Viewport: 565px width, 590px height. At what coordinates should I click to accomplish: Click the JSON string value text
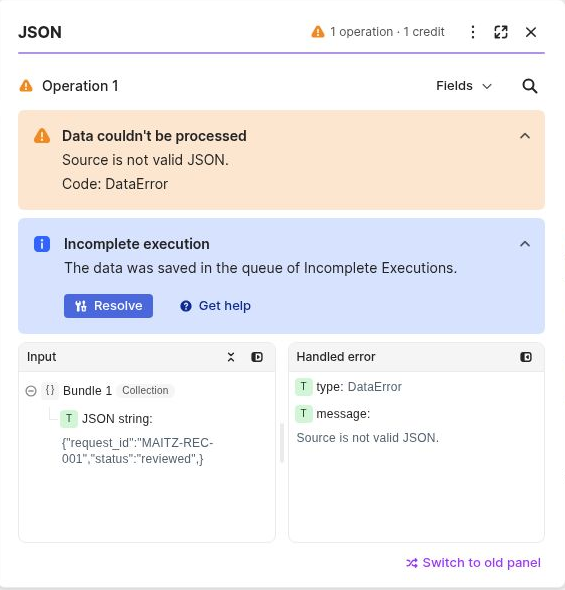[x=137, y=451]
